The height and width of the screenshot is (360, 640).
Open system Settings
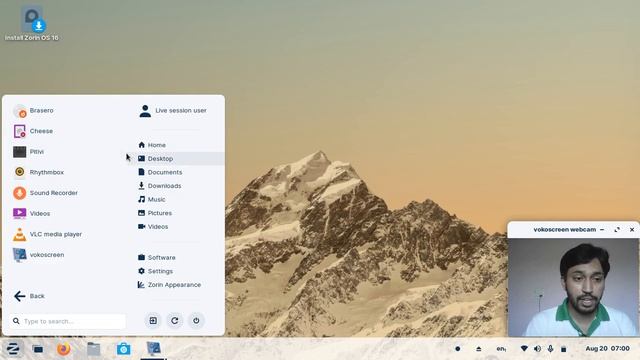[x=155, y=271]
